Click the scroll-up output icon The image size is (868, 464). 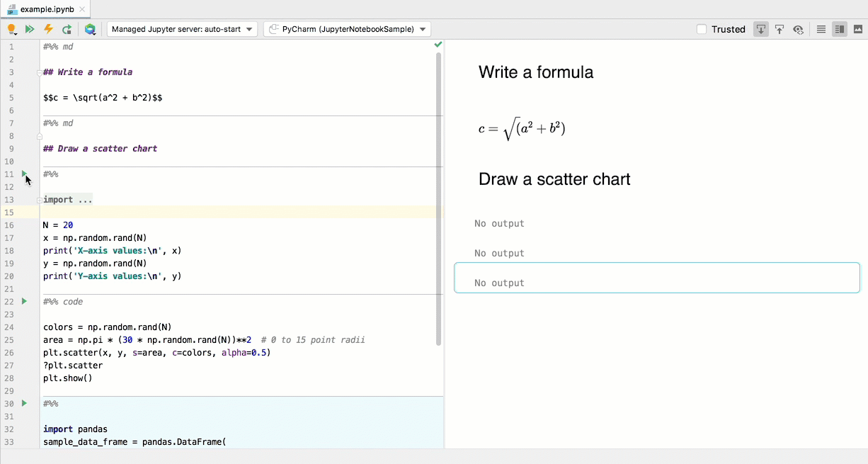pyautogui.click(x=779, y=29)
